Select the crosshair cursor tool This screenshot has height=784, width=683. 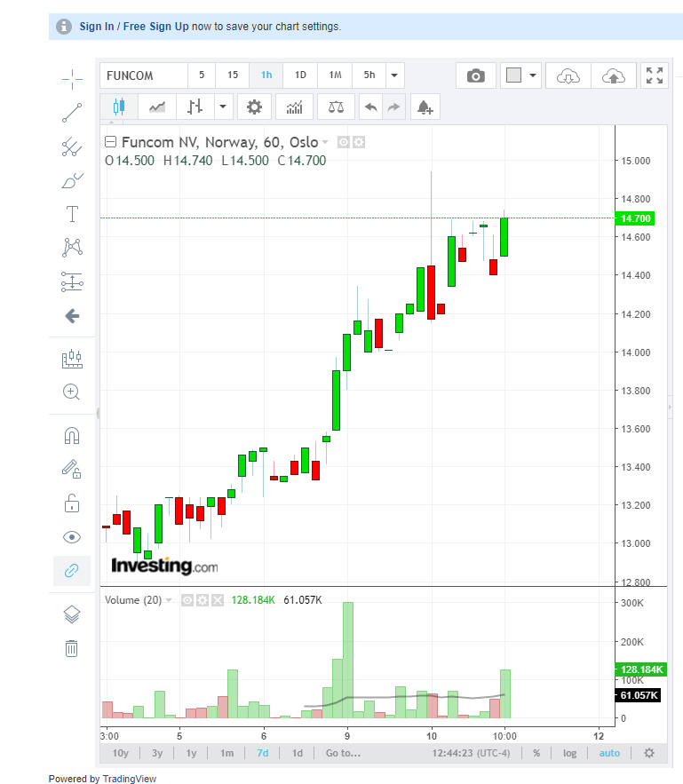click(x=72, y=79)
